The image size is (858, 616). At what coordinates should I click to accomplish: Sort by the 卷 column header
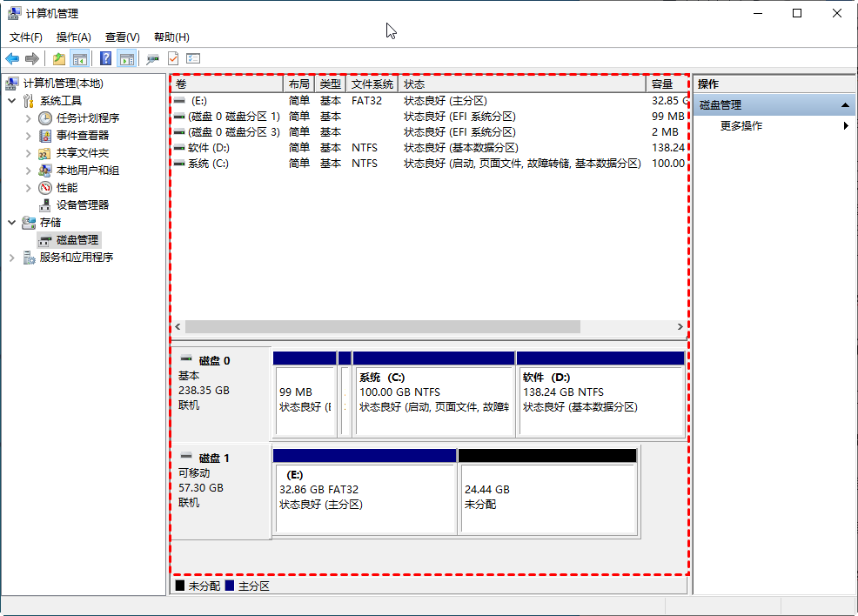[x=227, y=84]
